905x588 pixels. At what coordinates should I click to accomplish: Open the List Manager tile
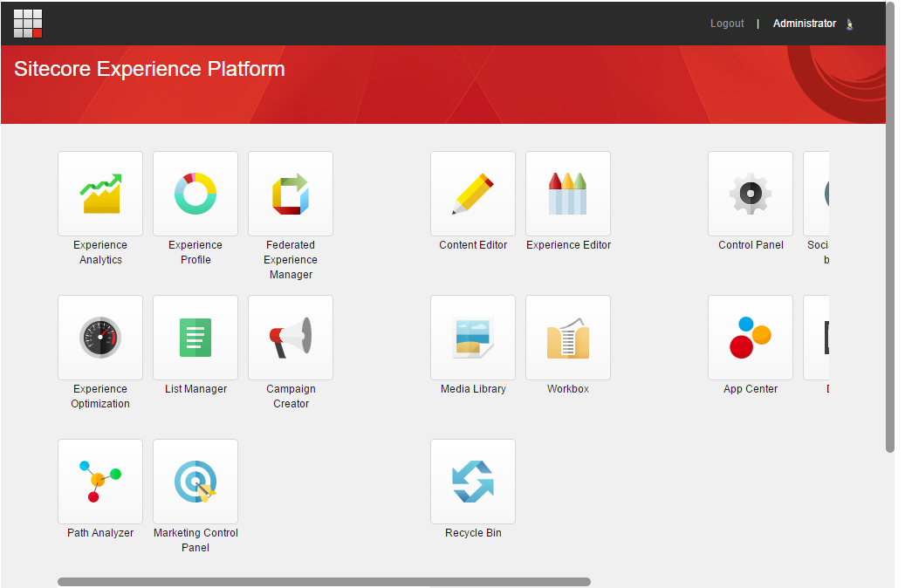pos(195,338)
